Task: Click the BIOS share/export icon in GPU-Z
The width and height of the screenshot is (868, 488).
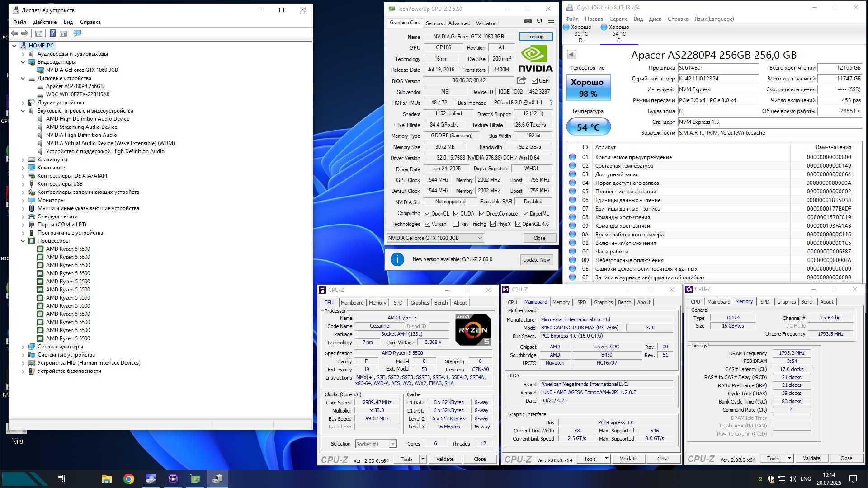Action: pos(521,80)
